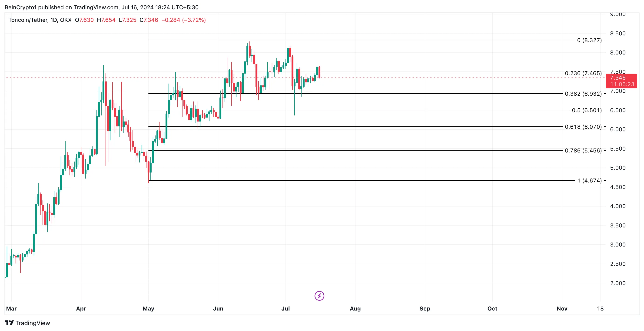Click the 1 (4.674) Fibonacci level label

[x=590, y=181]
